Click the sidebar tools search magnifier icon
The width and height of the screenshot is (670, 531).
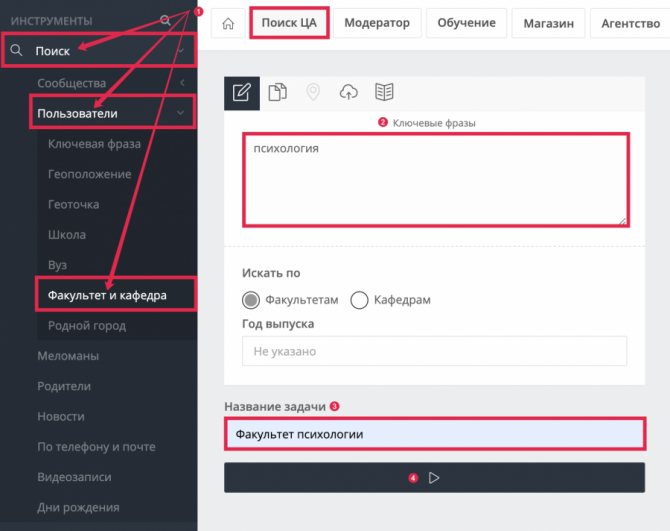[165, 20]
